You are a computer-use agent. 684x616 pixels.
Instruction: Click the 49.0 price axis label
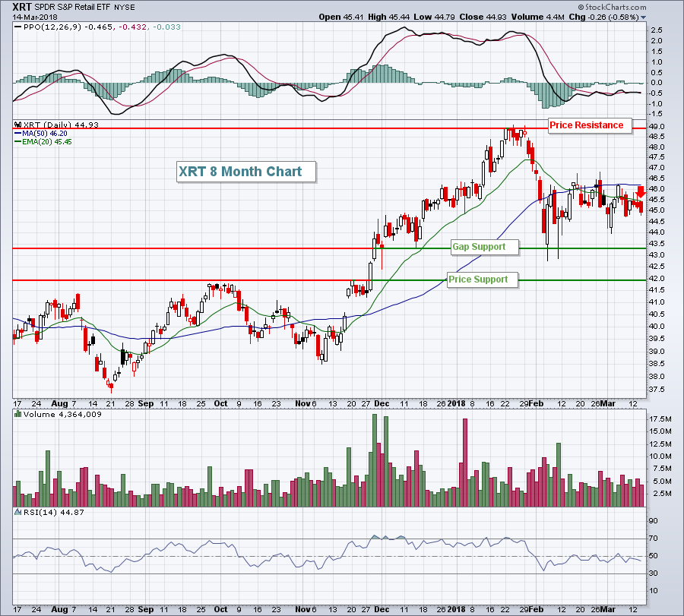[657, 127]
